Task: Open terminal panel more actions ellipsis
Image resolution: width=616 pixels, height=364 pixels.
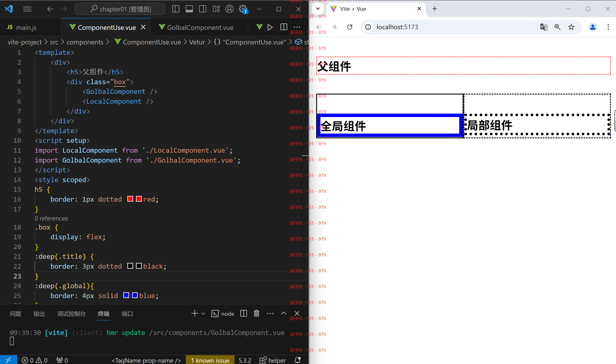Action: (270, 314)
